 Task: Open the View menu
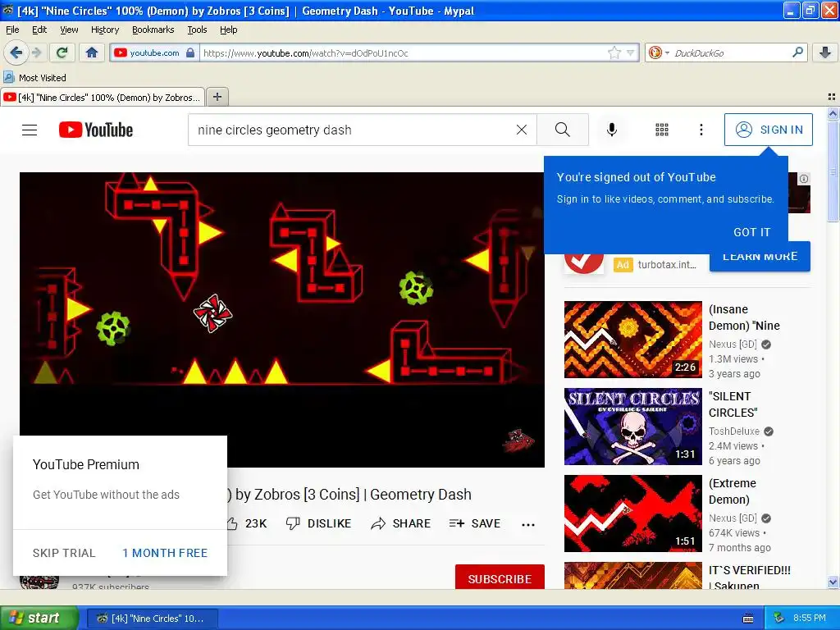pos(69,30)
